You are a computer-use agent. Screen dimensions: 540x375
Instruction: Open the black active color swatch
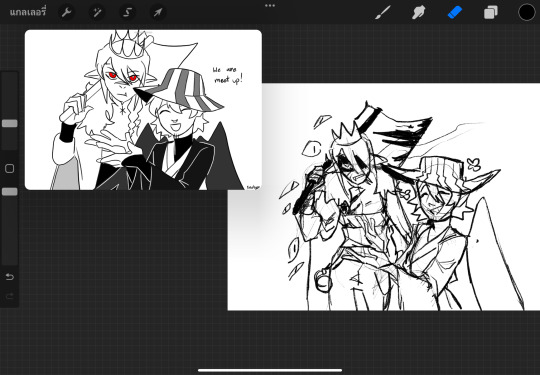pyautogui.click(x=527, y=13)
